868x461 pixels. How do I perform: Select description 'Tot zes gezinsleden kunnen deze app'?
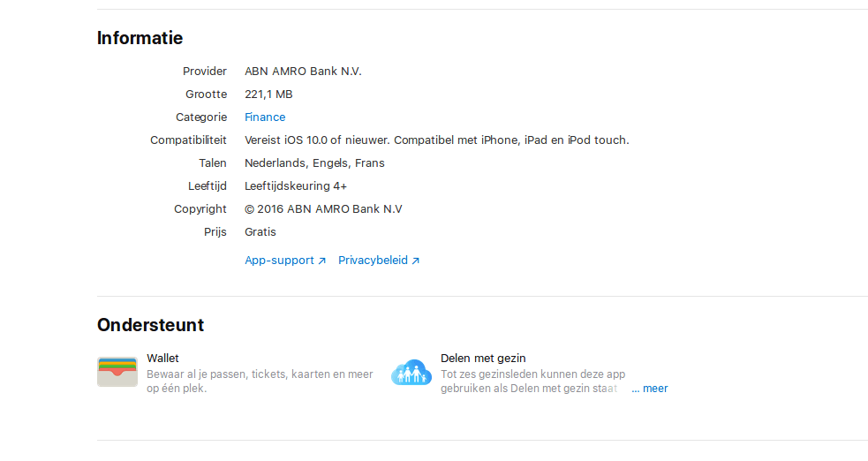click(x=533, y=374)
